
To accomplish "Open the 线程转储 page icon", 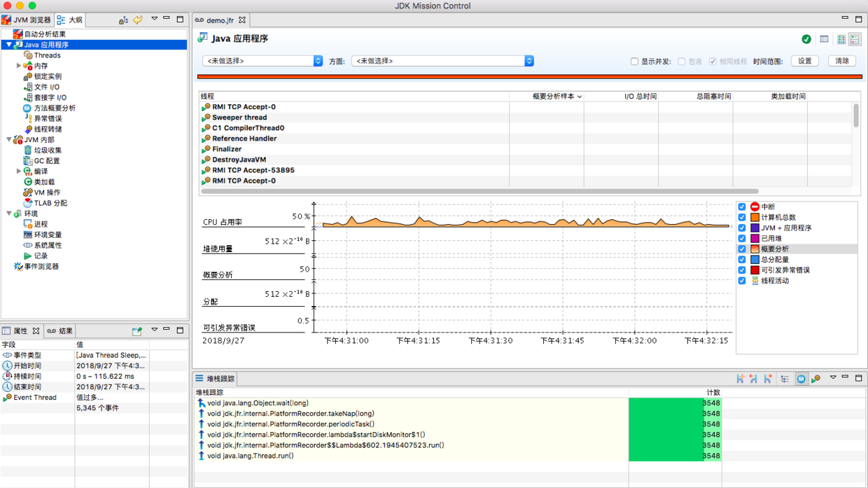I will click(28, 129).
